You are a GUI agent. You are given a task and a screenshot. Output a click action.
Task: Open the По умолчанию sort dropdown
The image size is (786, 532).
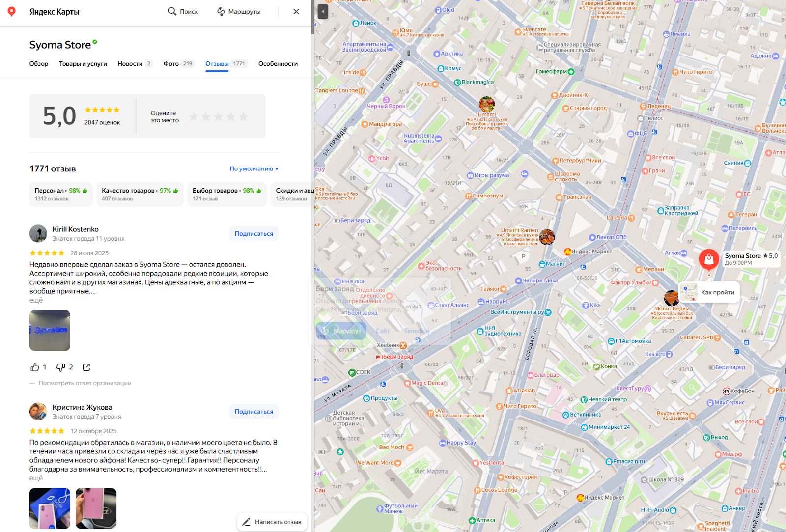253,169
